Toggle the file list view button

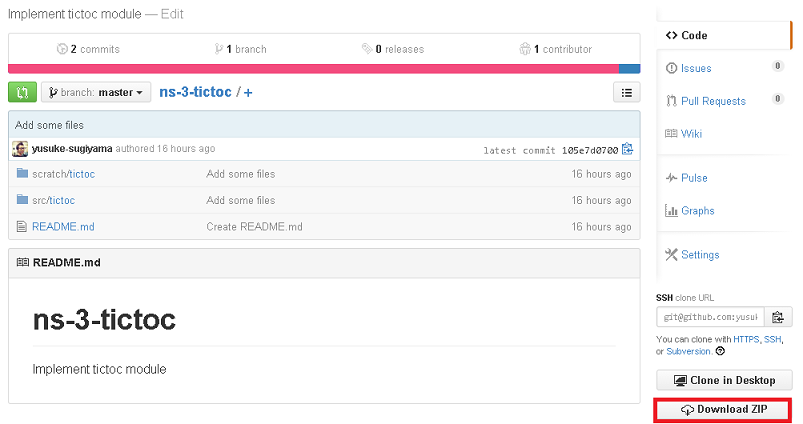pos(626,93)
